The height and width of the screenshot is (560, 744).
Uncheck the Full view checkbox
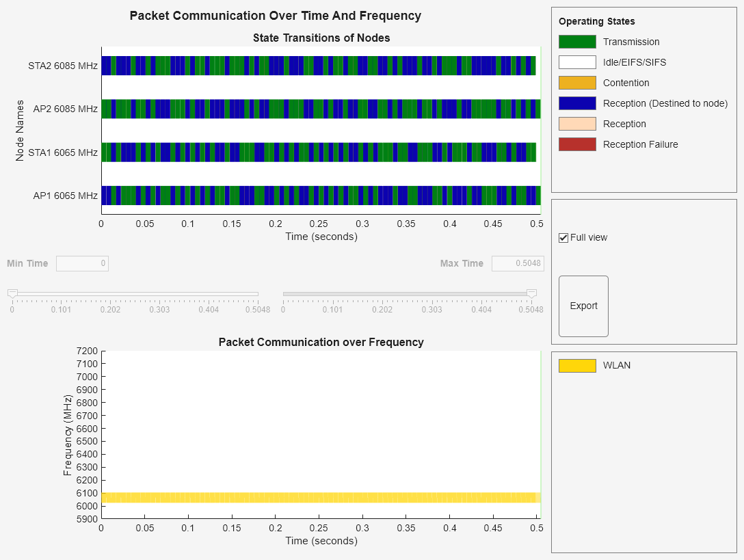pyautogui.click(x=563, y=238)
